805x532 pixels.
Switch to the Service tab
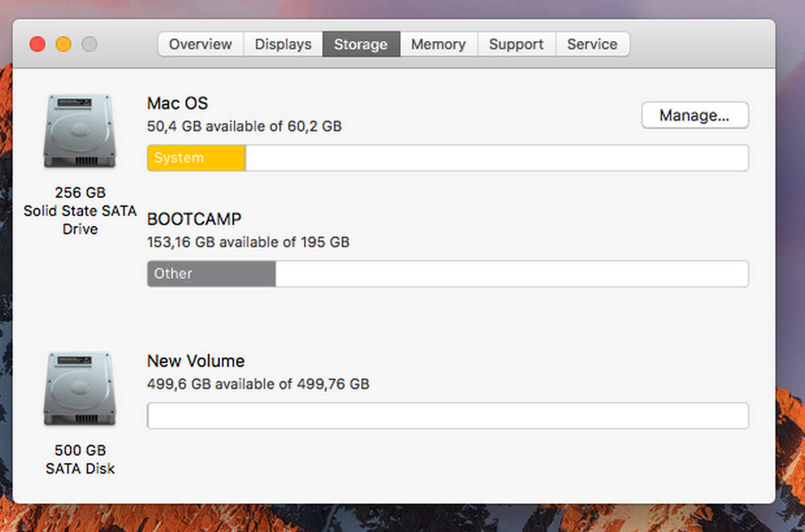(x=592, y=44)
